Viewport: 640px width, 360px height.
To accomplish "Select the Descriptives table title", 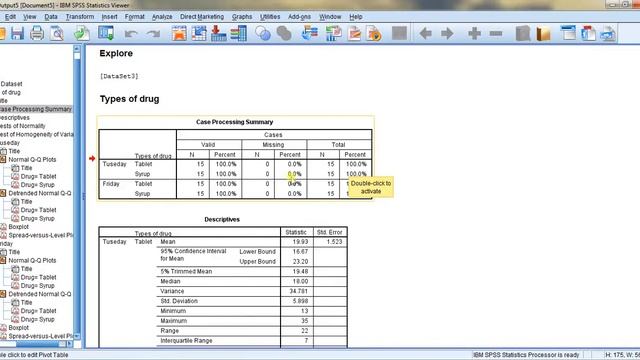I will pos(222,220).
